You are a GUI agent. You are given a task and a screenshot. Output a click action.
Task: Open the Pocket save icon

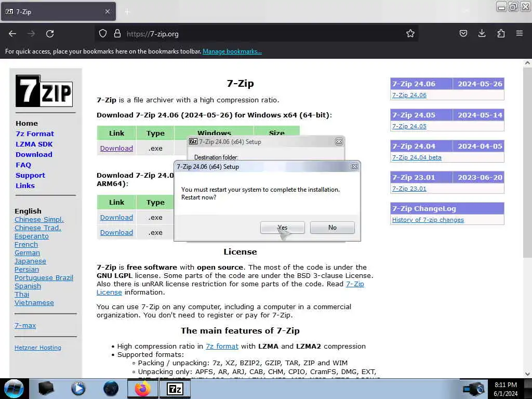(463, 34)
